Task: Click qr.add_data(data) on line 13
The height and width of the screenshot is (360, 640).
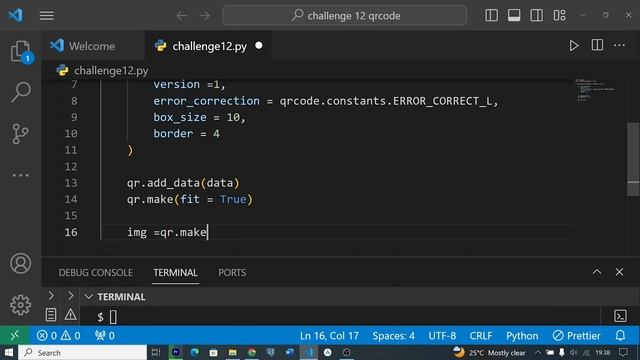Action: (183, 183)
